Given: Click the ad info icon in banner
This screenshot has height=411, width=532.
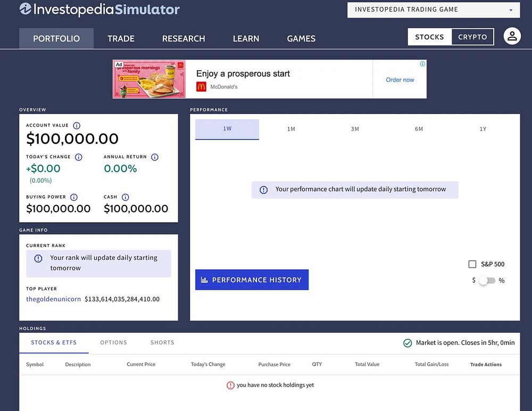Looking at the screenshot, I should pos(422,64).
